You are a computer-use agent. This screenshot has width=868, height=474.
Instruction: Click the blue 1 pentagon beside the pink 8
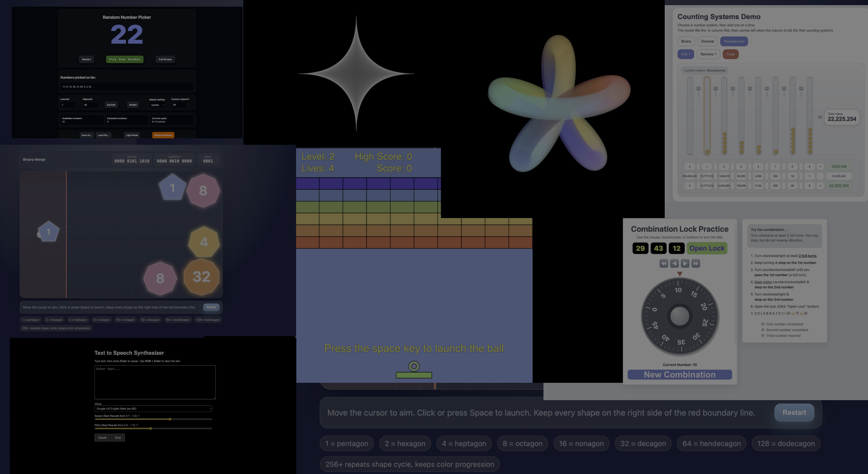pyautogui.click(x=173, y=187)
